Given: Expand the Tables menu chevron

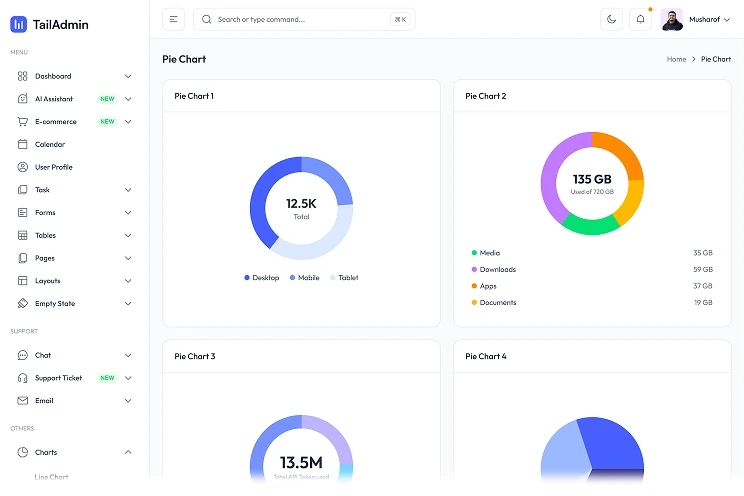Looking at the screenshot, I should pyautogui.click(x=128, y=235).
